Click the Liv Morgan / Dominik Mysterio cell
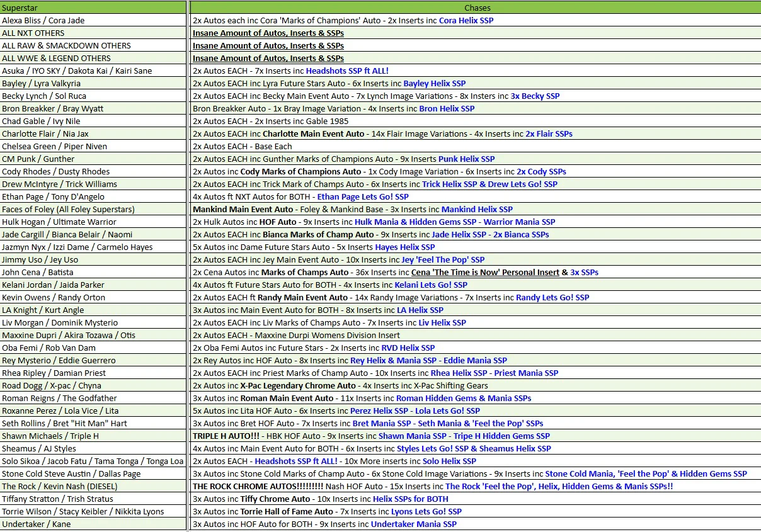 93,322
